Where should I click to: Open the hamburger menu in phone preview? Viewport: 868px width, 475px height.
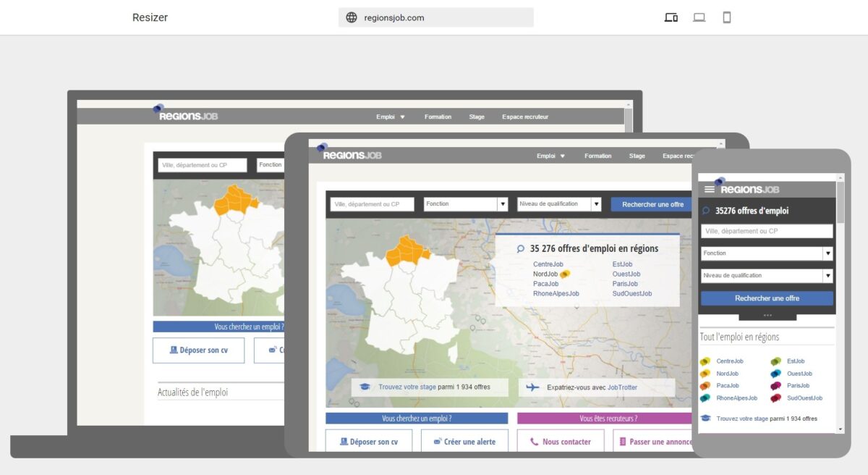click(709, 189)
